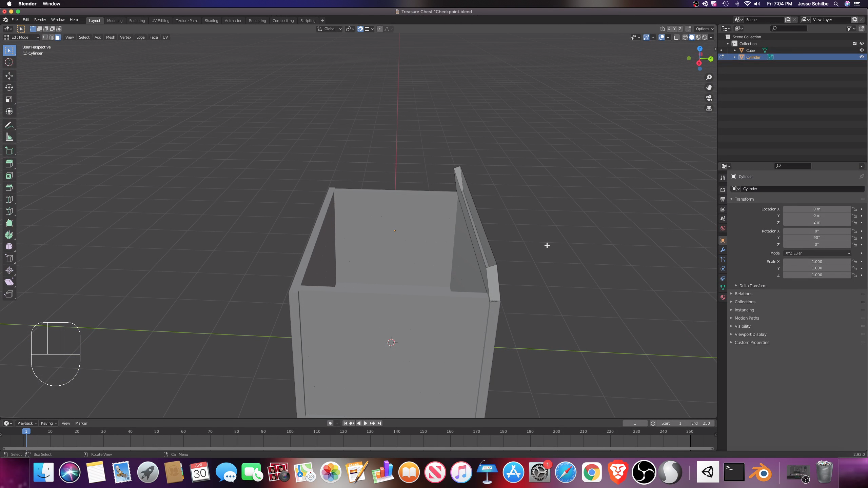Select the Loop Cut tool
Screen dimensions: 868x488
tap(9, 199)
